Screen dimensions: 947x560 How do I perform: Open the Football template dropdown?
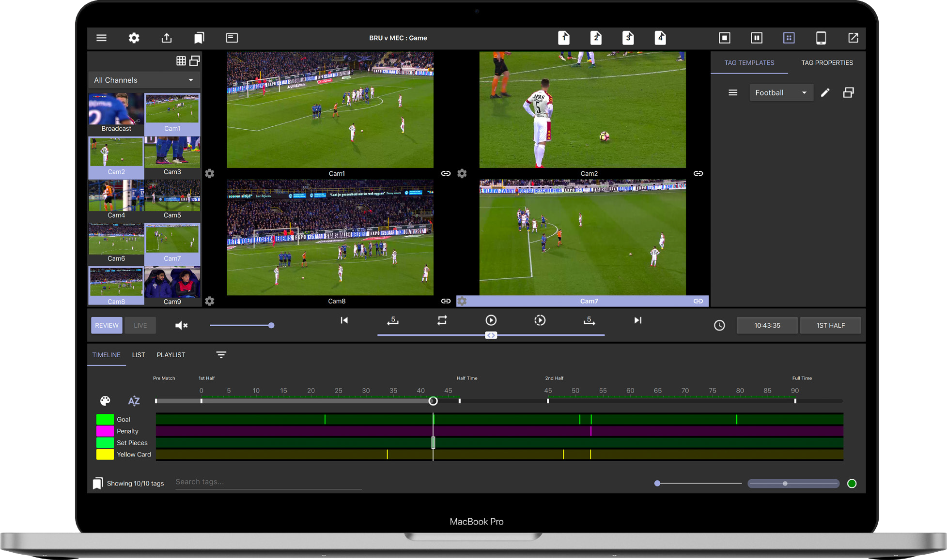tap(781, 92)
